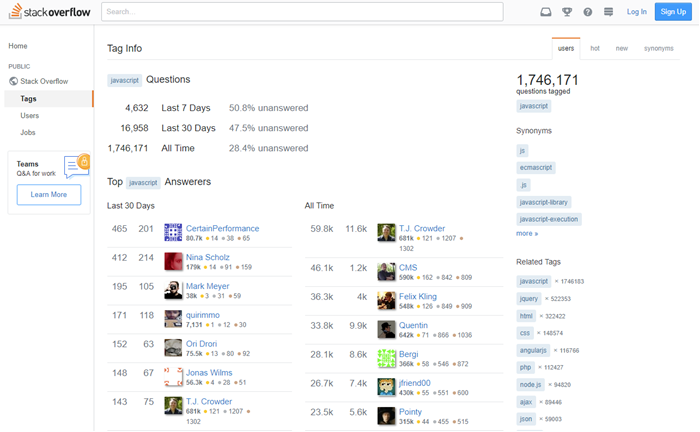
Task: Open the css related tag
Action: [x=525, y=333]
